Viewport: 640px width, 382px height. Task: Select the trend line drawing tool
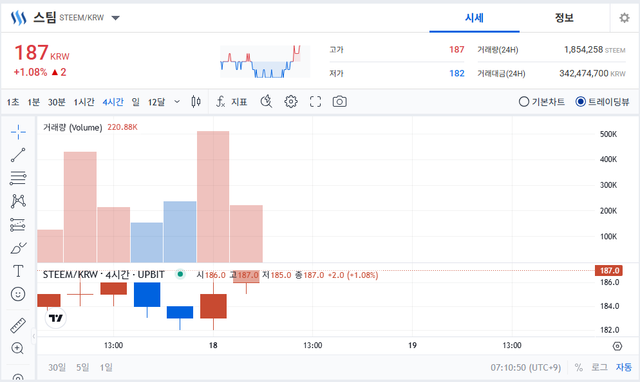click(18, 155)
